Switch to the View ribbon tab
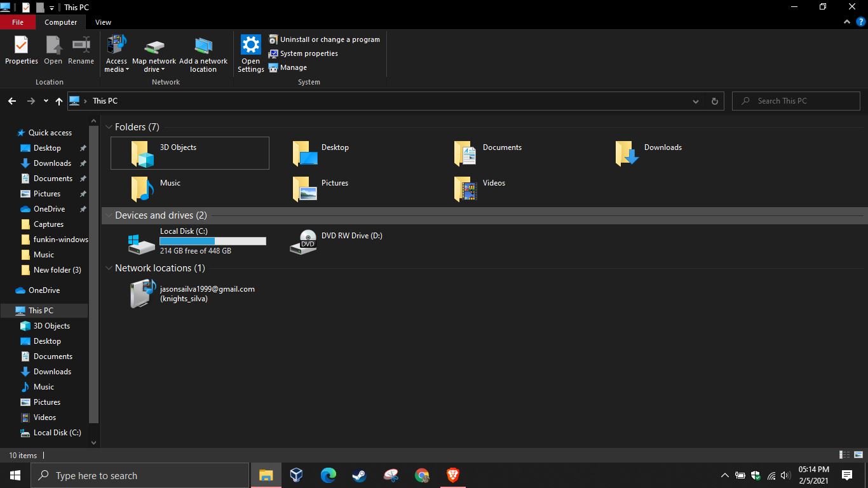 [x=103, y=22]
